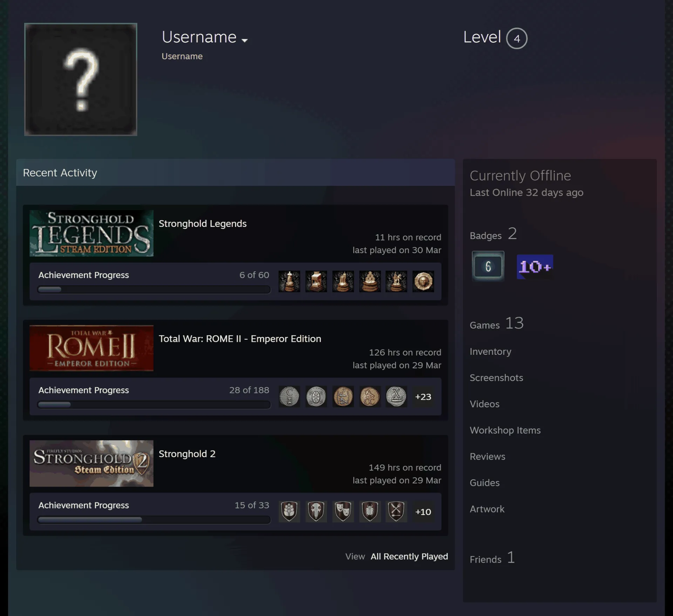Select the beetle shield Stronghold 2 achievement
The height and width of the screenshot is (616, 673).
click(x=370, y=512)
